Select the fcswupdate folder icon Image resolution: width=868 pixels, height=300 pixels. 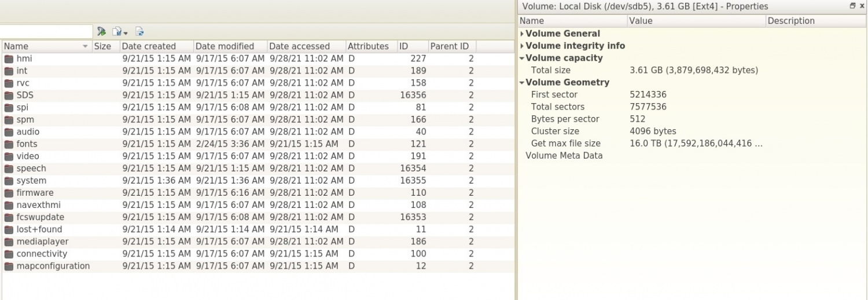point(9,217)
